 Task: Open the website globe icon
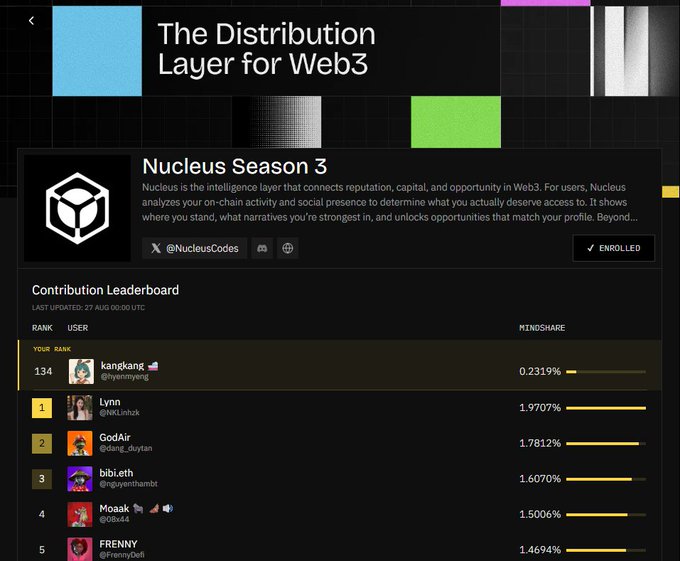click(288, 248)
